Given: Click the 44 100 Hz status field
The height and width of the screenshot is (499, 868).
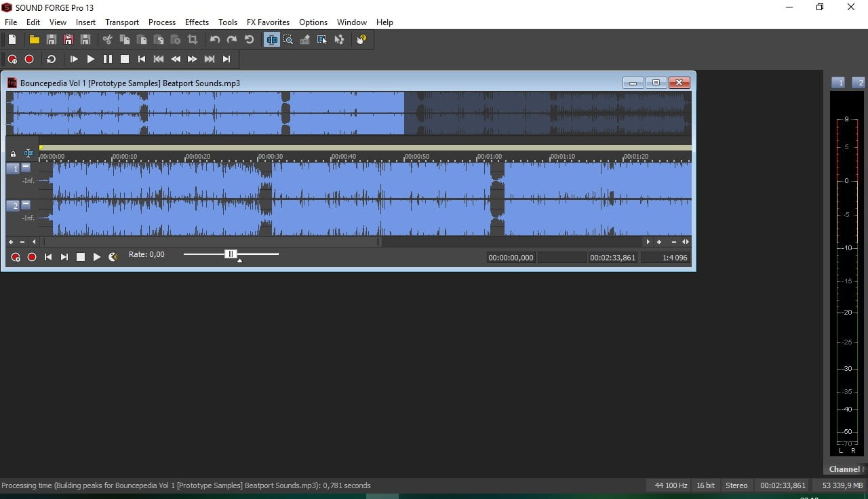Looking at the screenshot, I should click(x=671, y=485).
